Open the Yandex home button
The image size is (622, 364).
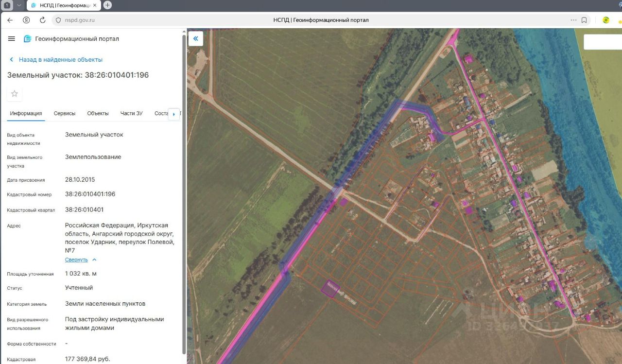pyautogui.click(x=26, y=20)
